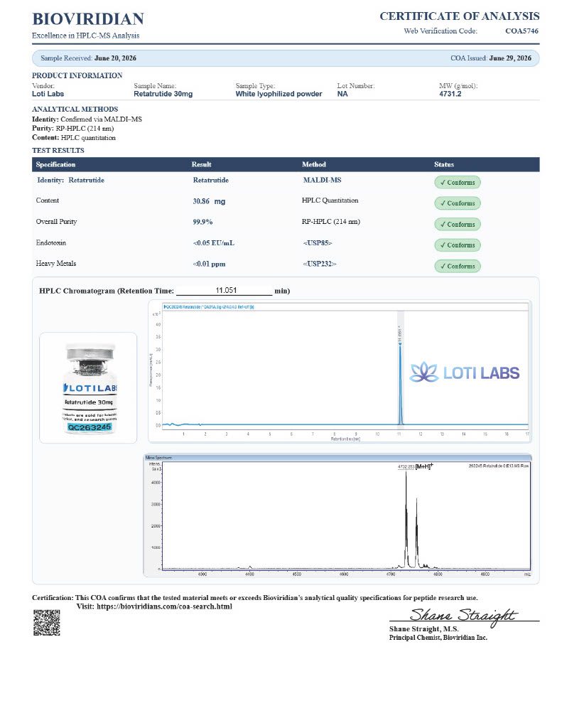Click the Specification column header
The width and height of the screenshot is (562, 728).
pyautogui.click(x=55, y=164)
